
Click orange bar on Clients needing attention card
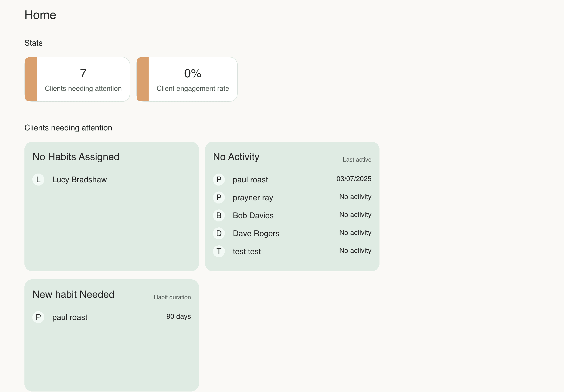31,79
